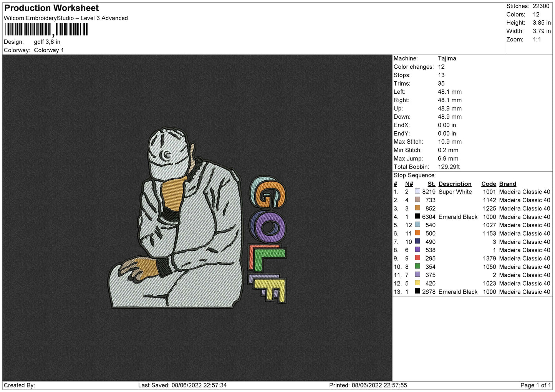555x392 pixels.
Task: Click 'Wilcom EmbroideryStudio – Level 3 Advanced' text
Action: pos(66,18)
